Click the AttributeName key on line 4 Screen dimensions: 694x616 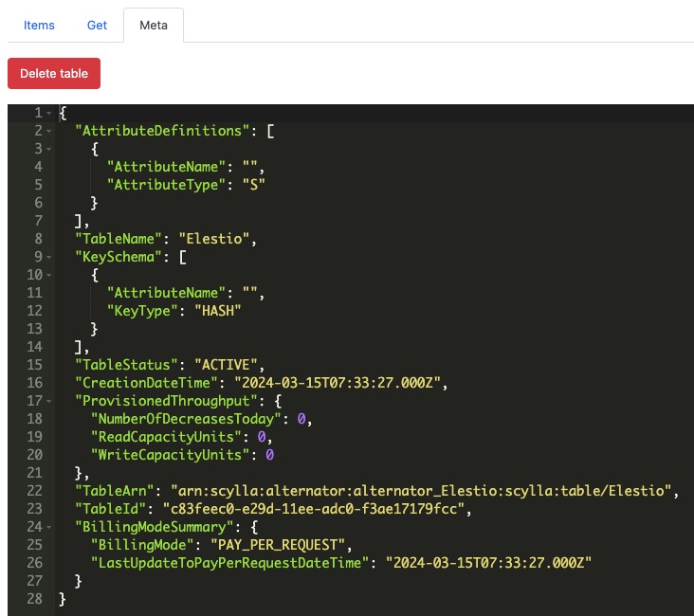[x=167, y=167]
